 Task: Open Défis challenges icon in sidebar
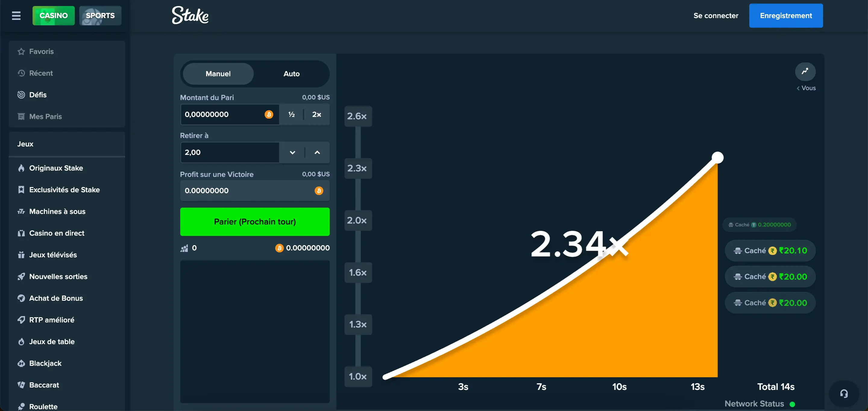[x=21, y=95]
